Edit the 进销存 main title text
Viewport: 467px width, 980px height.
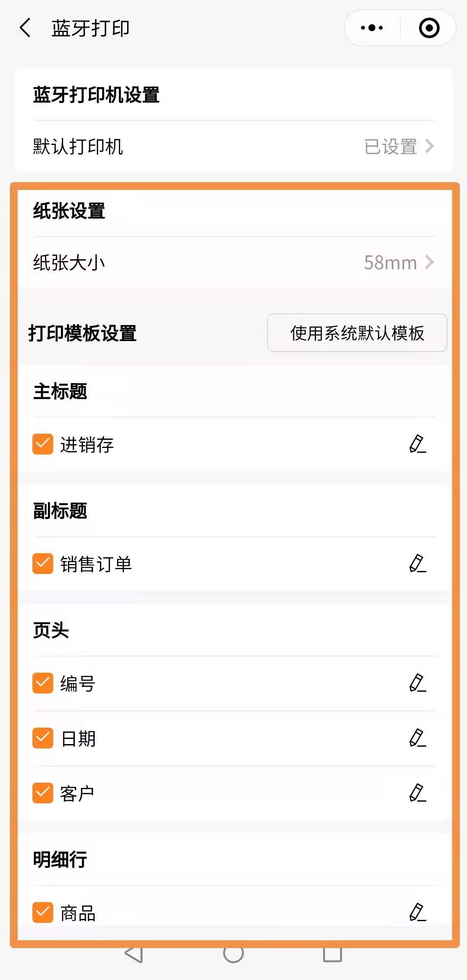tap(417, 444)
